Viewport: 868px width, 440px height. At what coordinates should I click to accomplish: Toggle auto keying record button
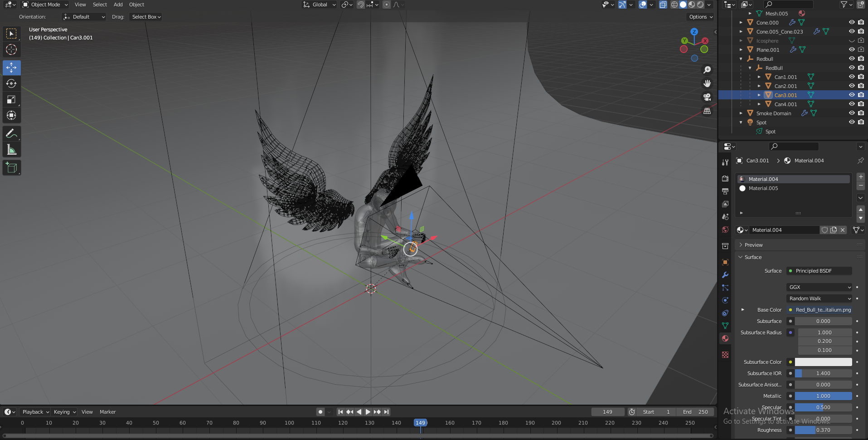coord(320,412)
